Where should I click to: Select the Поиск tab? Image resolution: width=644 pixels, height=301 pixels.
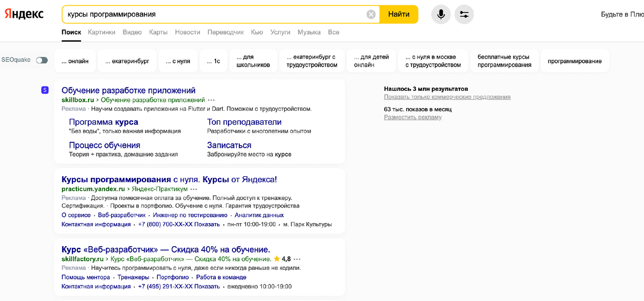[x=71, y=32]
